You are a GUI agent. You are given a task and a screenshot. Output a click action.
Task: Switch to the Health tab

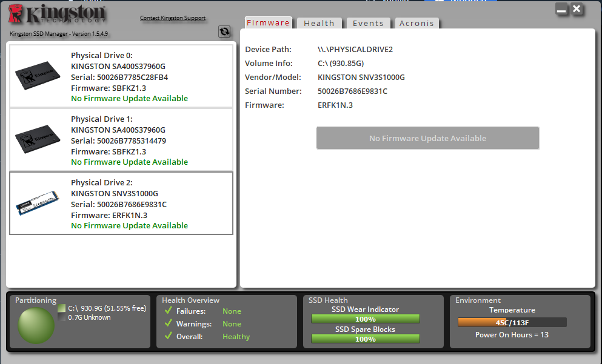[319, 23]
